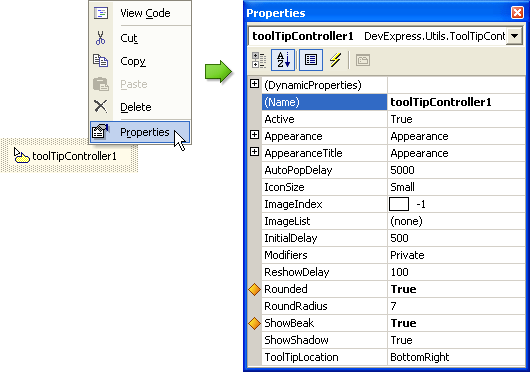Click the disabled Paste menu entry
The height and width of the screenshot is (372, 530).
pyautogui.click(x=134, y=84)
